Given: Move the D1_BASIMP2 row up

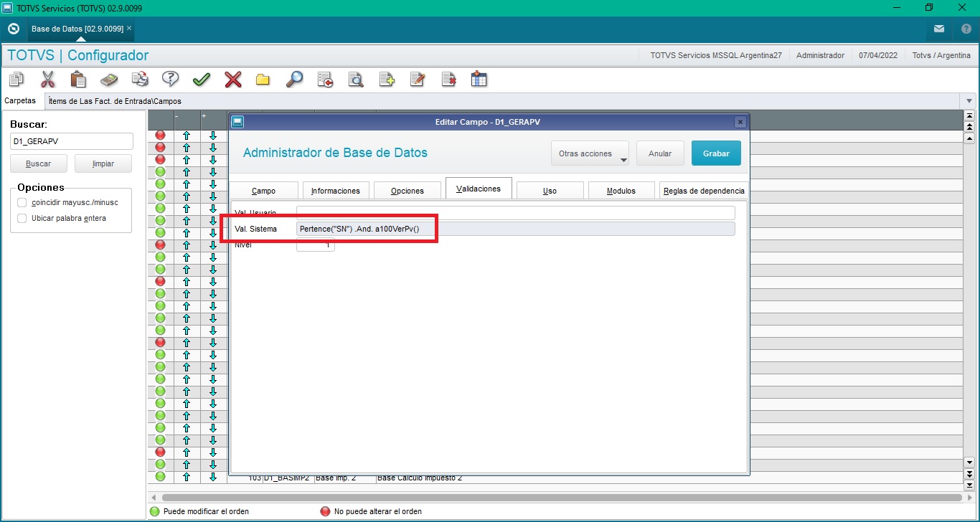Looking at the screenshot, I should pyautogui.click(x=187, y=477).
